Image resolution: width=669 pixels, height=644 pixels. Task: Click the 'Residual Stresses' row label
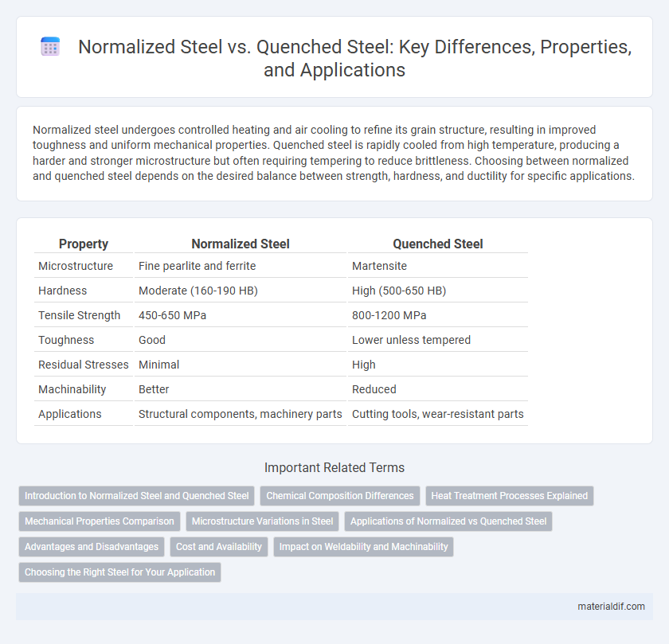click(x=84, y=365)
